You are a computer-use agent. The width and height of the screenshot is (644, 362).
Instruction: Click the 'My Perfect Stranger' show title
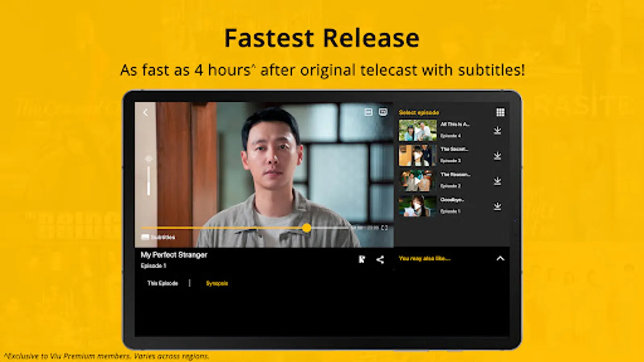tap(174, 255)
